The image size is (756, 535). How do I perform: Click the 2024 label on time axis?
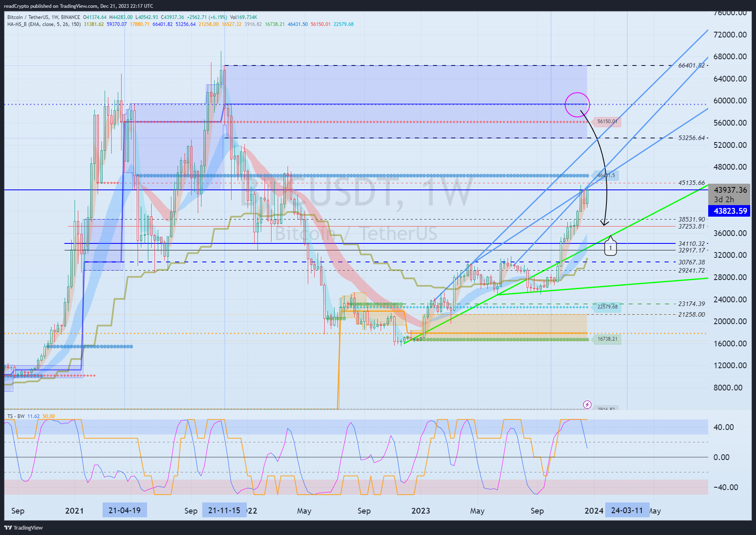click(x=594, y=511)
